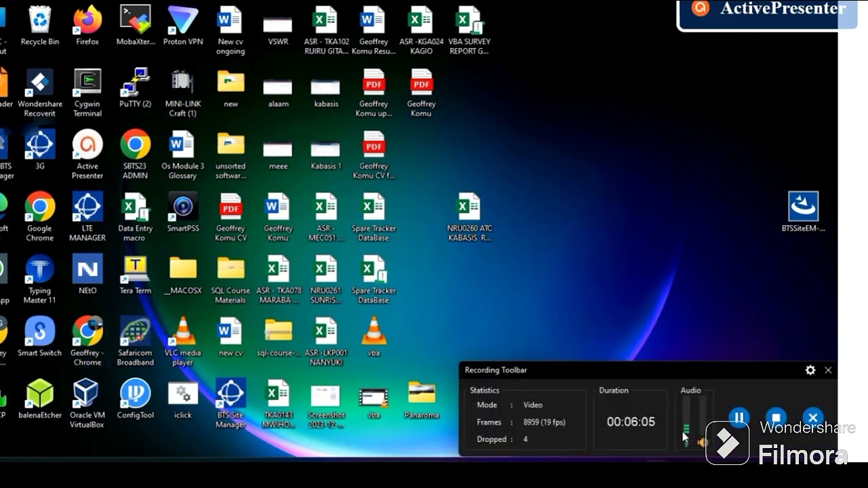Select the 'unsorted softwar...' folder
The height and width of the screenshot is (488, 868).
point(231,156)
